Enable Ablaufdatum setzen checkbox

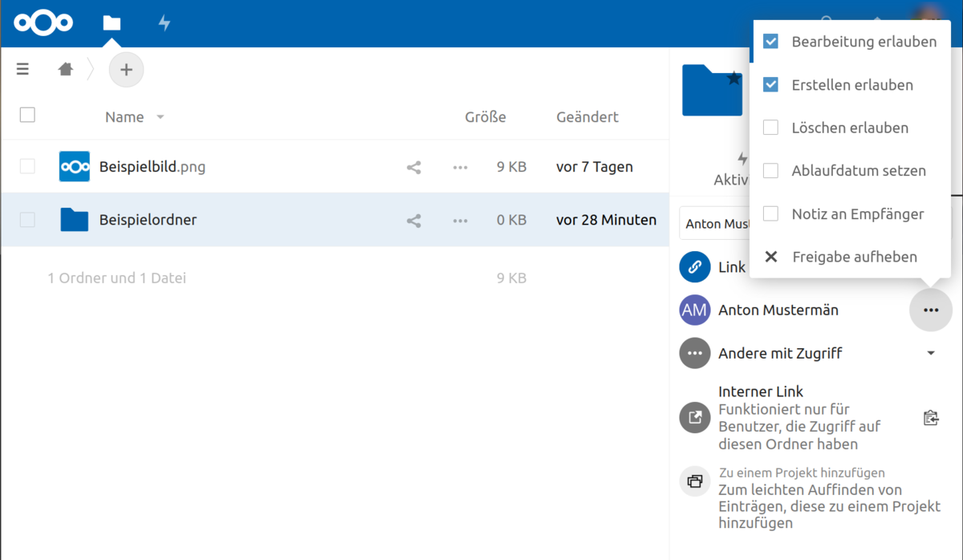point(770,171)
